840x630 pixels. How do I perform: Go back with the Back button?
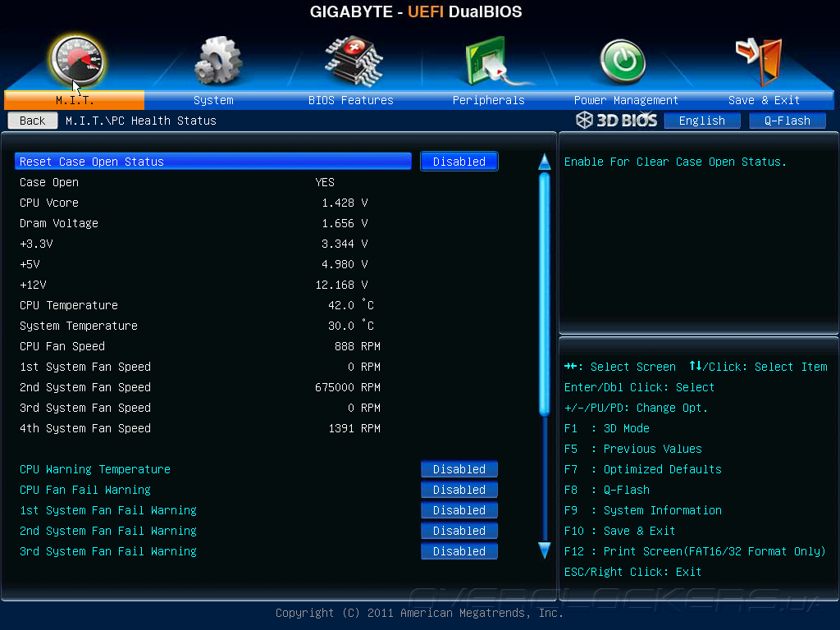(x=33, y=121)
